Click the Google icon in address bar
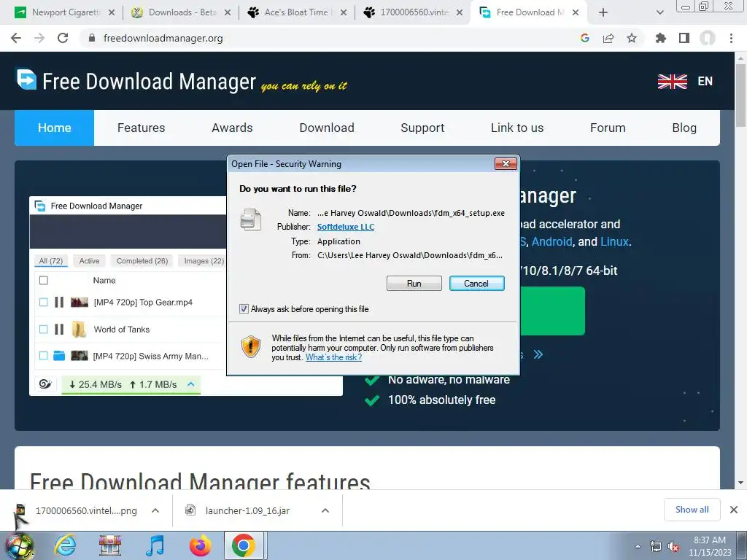 coord(584,38)
